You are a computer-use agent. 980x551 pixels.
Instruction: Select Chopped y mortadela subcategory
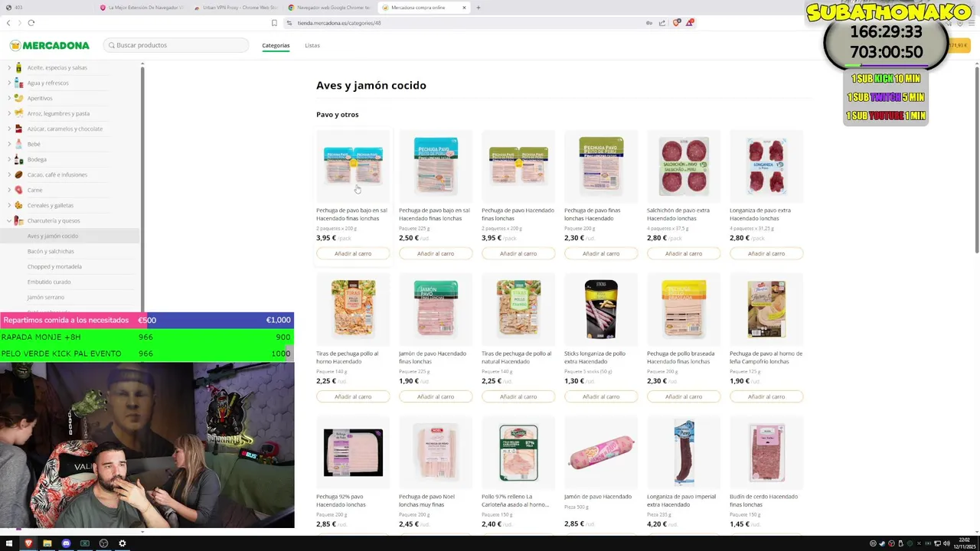[54, 266]
